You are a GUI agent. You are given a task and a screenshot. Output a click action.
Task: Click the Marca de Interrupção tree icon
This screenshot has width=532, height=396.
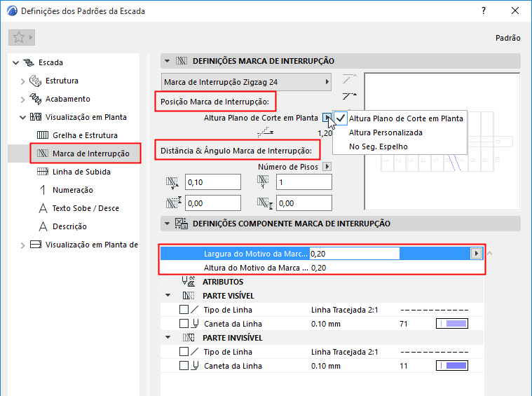pos(43,153)
